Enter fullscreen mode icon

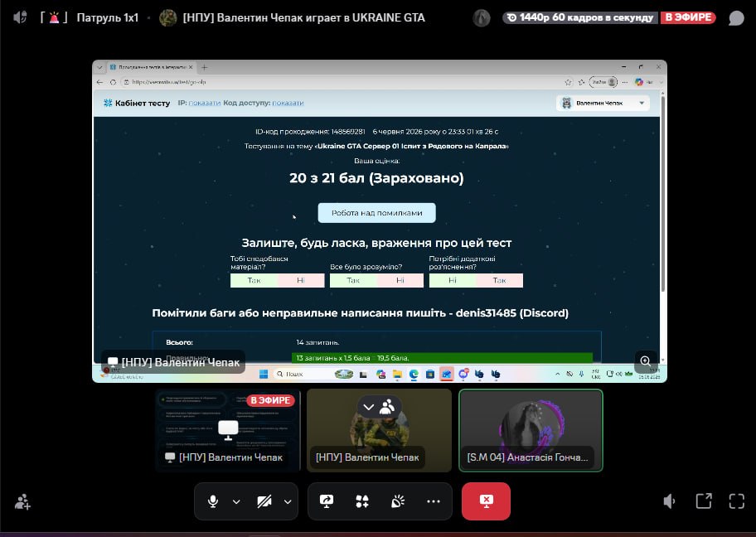[737, 501]
